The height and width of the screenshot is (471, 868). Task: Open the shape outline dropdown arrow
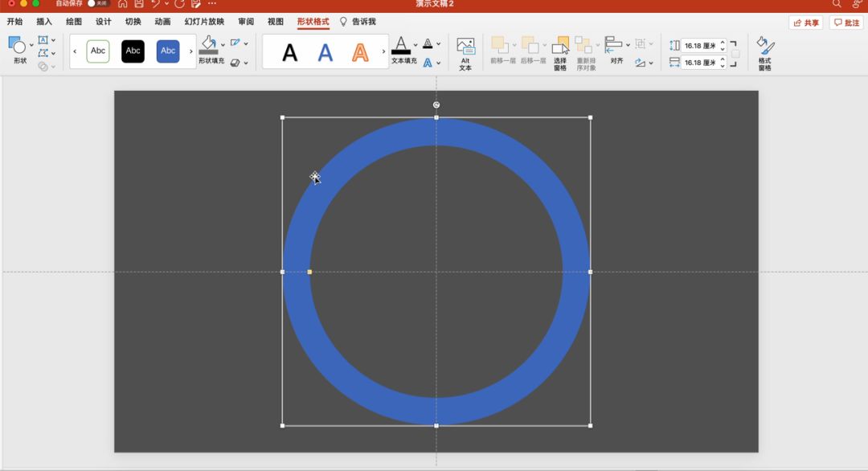pyautogui.click(x=246, y=43)
